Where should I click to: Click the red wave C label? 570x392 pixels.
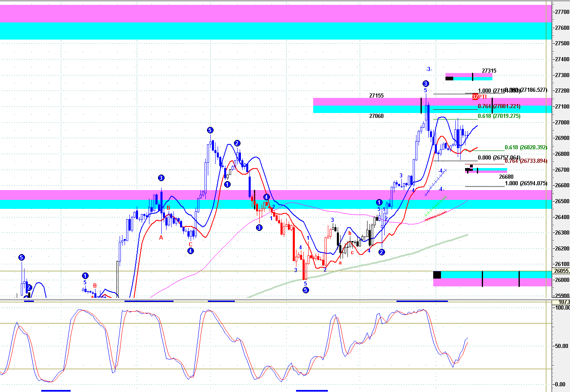tap(190, 244)
